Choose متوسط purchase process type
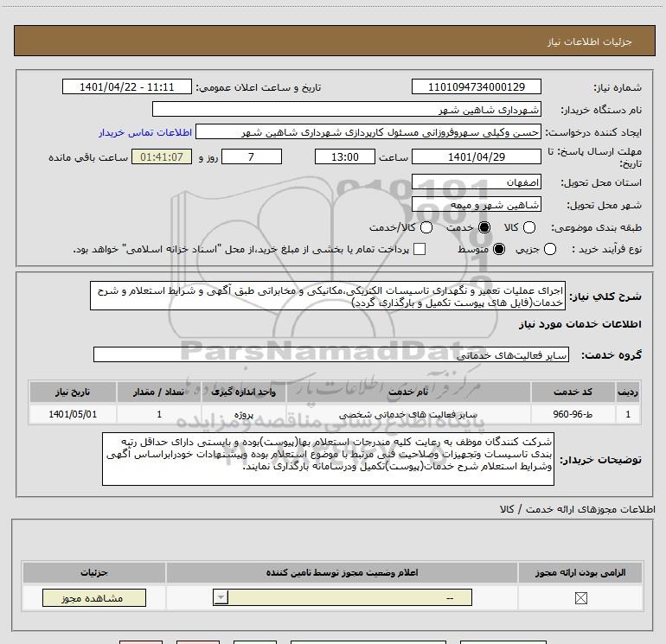This screenshot has width=666, height=644. [499, 249]
